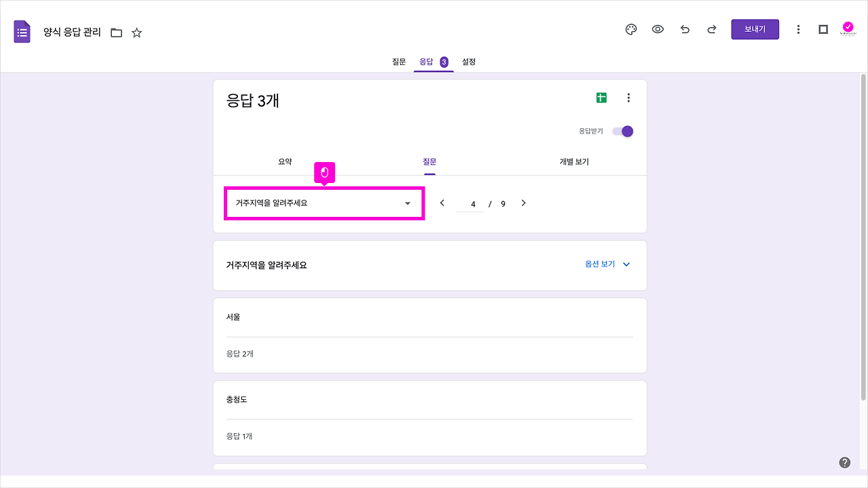
Task: Open the theme customization palette
Action: (x=631, y=29)
